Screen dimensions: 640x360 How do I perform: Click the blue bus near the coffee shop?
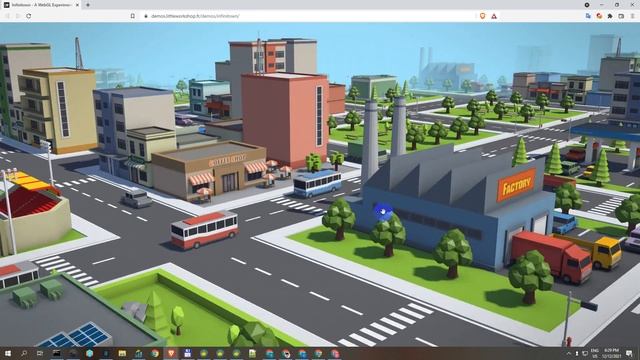317,184
